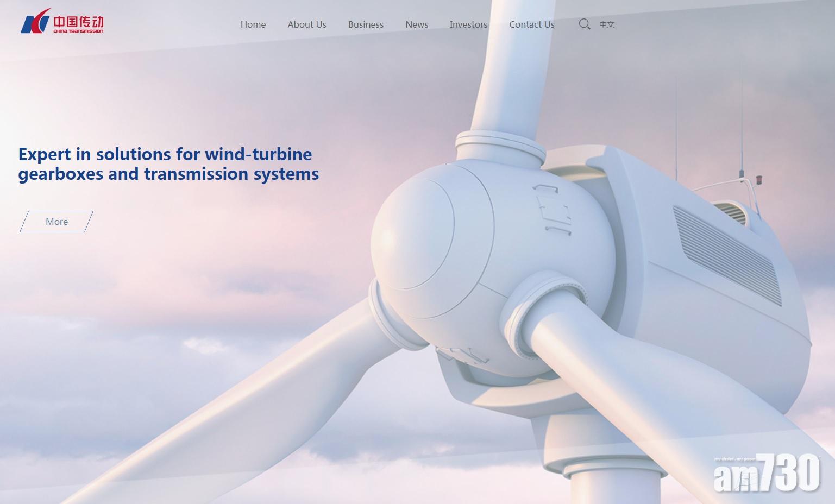Switch site language to 中文

point(607,24)
